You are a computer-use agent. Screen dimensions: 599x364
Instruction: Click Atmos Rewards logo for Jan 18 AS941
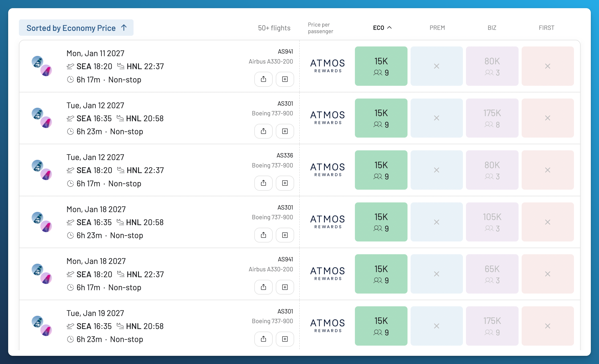328,274
